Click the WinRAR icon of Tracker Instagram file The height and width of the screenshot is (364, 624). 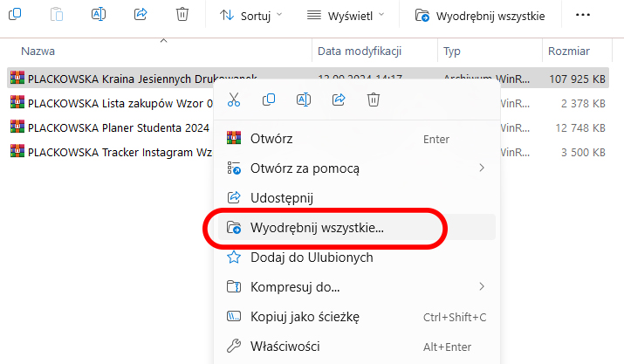[17, 151]
